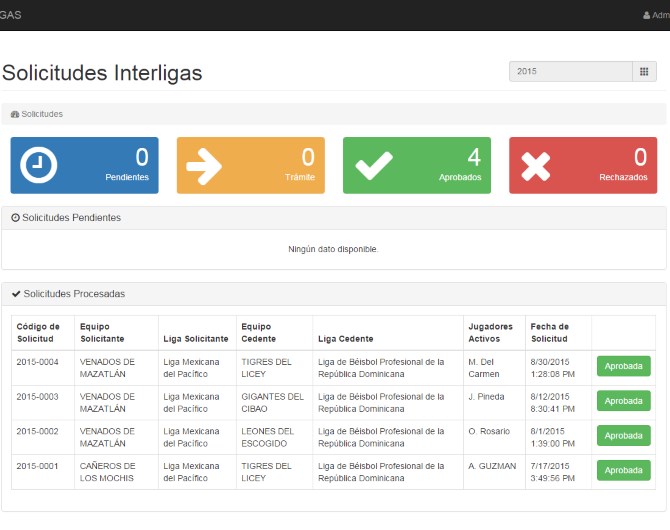Select request code 2015-0002
This screenshot has height=530, width=670.
[37, 431]
